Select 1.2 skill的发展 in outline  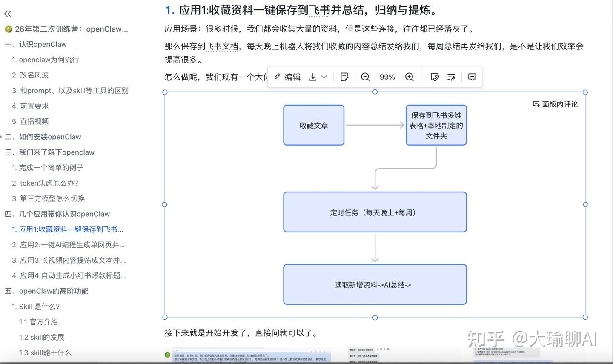[x=42, y=337]
